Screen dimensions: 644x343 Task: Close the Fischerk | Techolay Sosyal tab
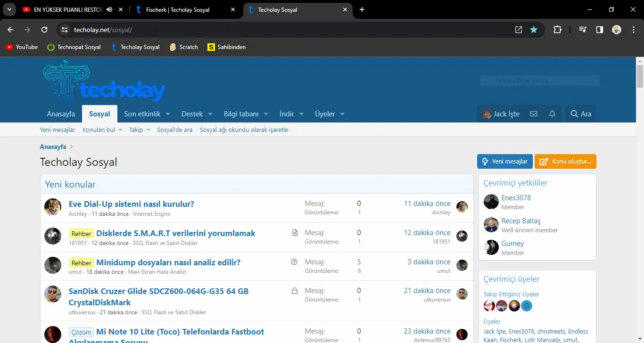coord(234,9)
